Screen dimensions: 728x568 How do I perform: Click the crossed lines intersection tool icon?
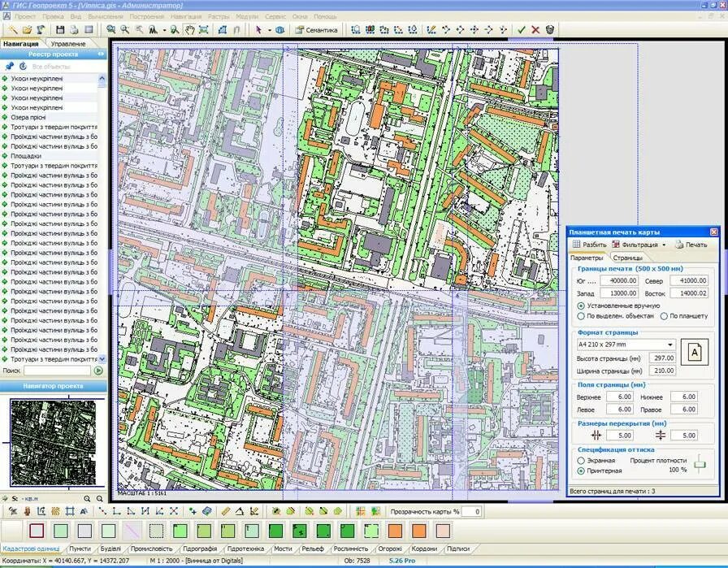click(174, 511)
